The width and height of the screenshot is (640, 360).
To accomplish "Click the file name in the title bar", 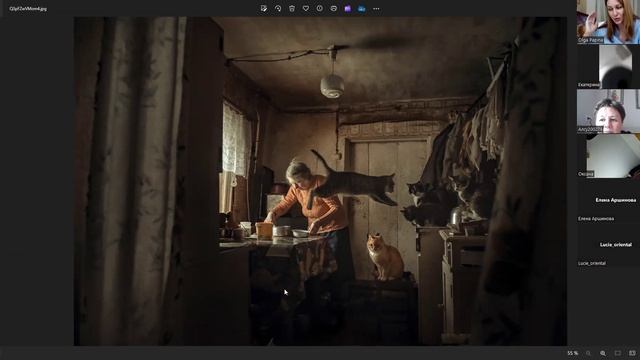I will (28, 9).
